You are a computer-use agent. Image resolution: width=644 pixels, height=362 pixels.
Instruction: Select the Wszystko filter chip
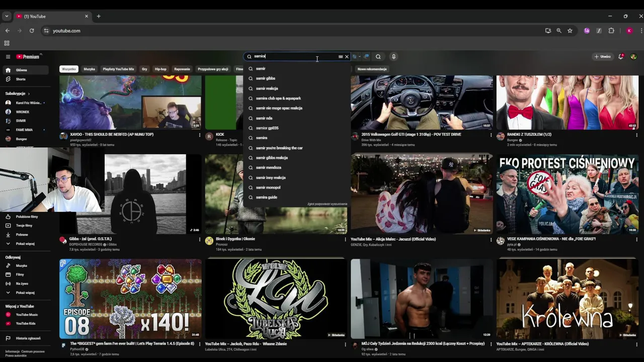point(69,69)
